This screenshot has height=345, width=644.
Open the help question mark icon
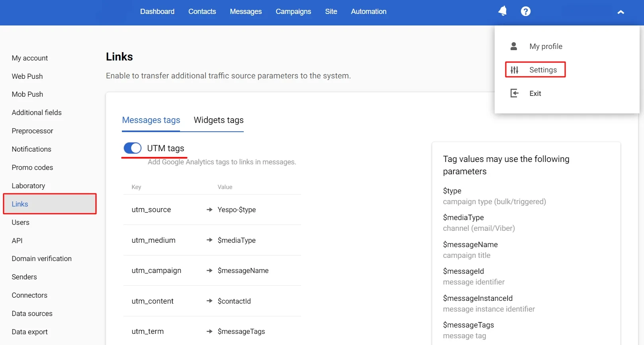pos(526,11)
